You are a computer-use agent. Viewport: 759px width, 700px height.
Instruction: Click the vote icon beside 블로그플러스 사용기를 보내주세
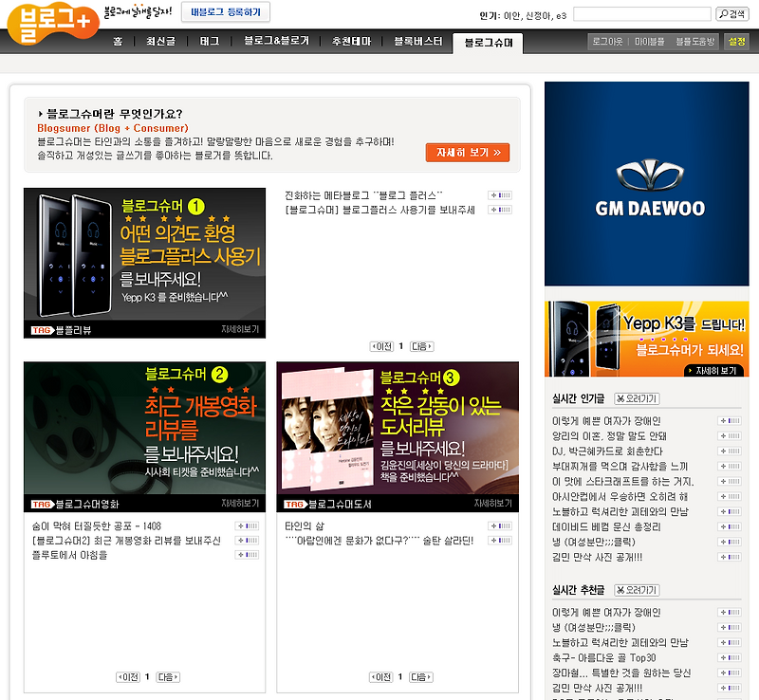(500, 210)
